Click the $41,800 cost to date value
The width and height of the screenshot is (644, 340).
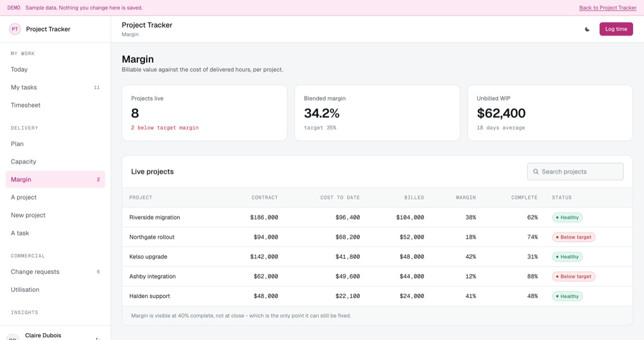pyautogui.click(x=347, y=257)
